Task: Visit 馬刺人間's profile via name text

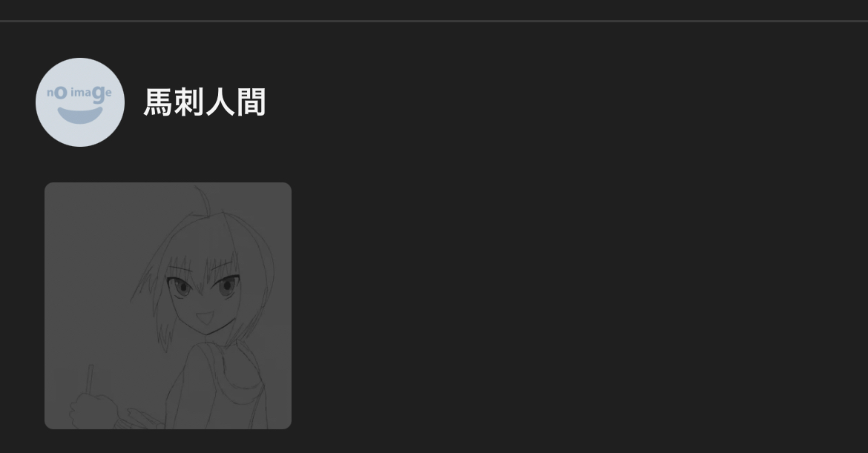Action: [205, 102]
